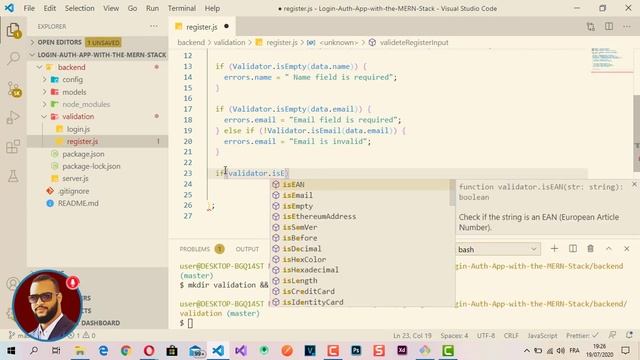640x360 pixels.
Task: Change line endings via CRLF
Action: [511, 336]
